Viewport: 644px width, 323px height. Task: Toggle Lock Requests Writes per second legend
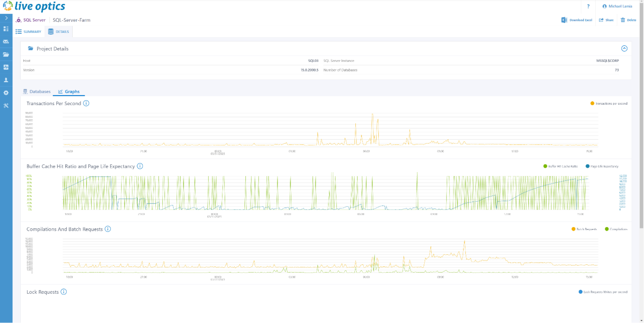603,292
